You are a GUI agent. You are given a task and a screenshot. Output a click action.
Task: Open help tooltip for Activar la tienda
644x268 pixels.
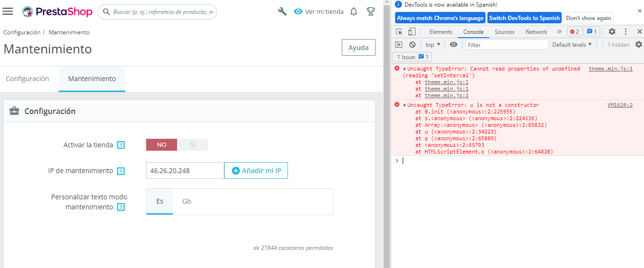(121, 145)
